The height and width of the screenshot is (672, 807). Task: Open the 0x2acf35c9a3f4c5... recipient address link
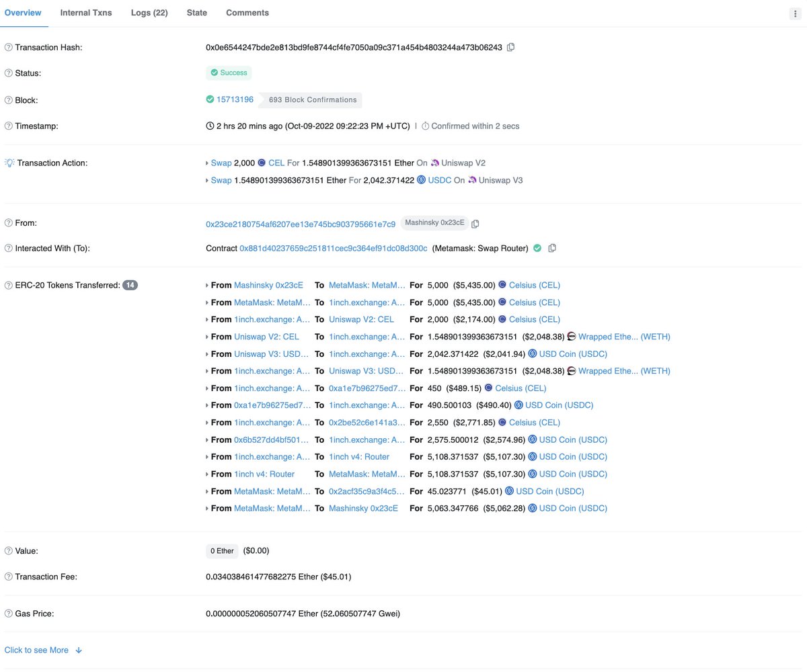[367, 491]
